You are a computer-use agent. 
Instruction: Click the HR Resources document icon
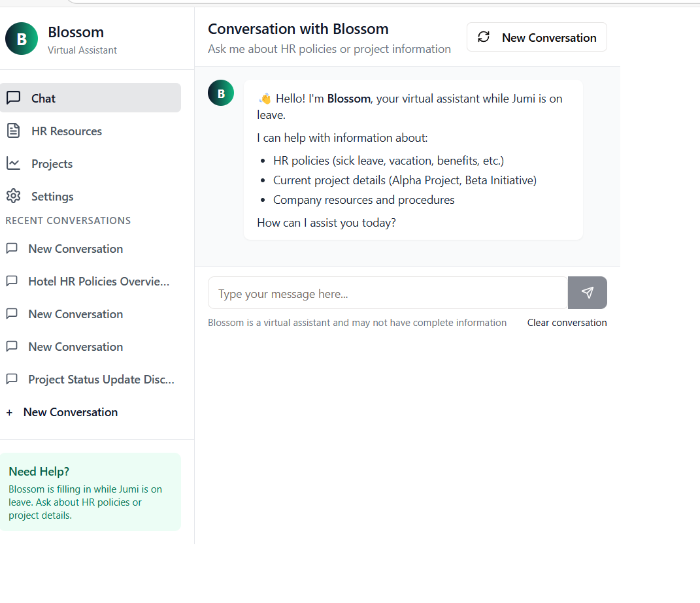tap(13, 131)
